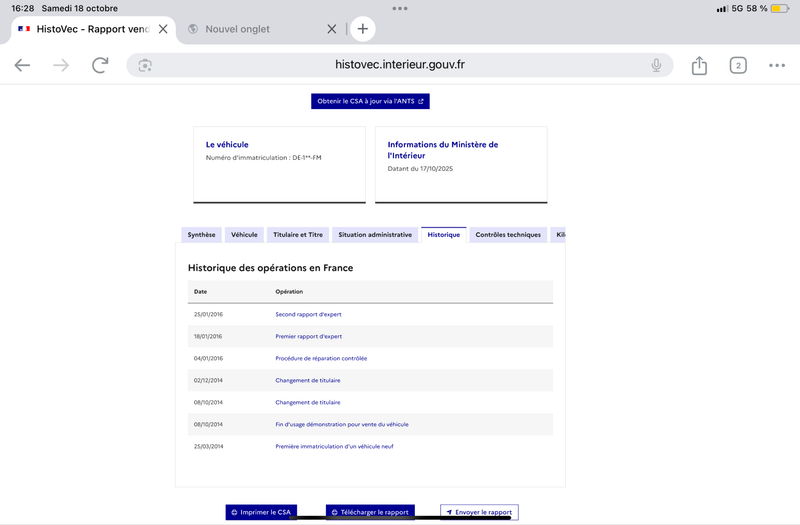The width and height of the screenshot is (800, 525).
Task: Open the browser more options menu
Action: point(777,66)
